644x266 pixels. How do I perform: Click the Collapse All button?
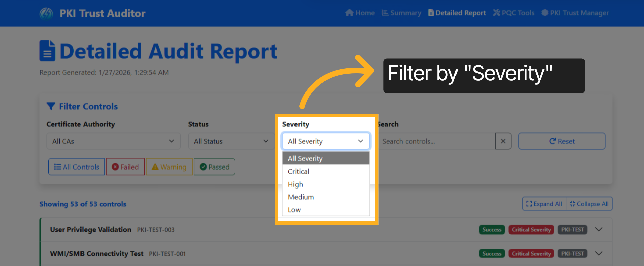(589, 204)
